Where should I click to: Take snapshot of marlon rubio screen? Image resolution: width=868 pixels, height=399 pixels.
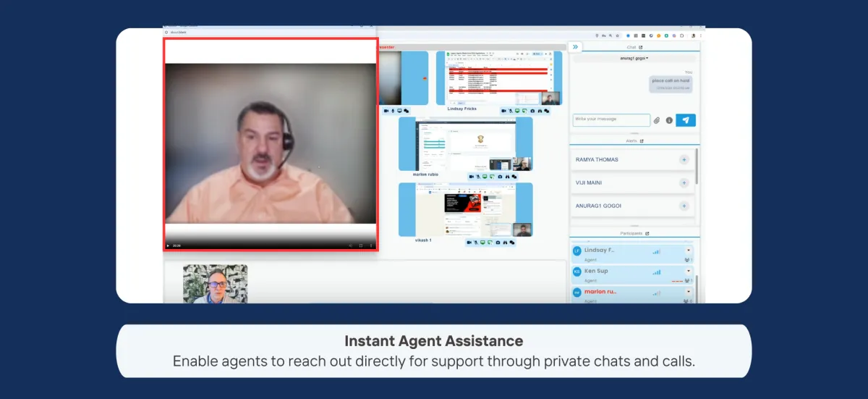pyautogui.click(x=500, y=177)
